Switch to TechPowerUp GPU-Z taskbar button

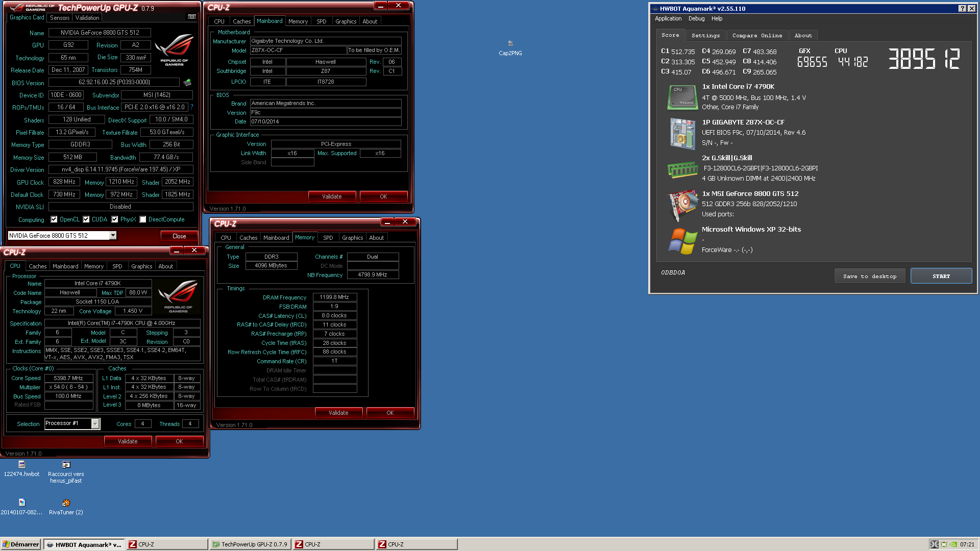(250, 544)
